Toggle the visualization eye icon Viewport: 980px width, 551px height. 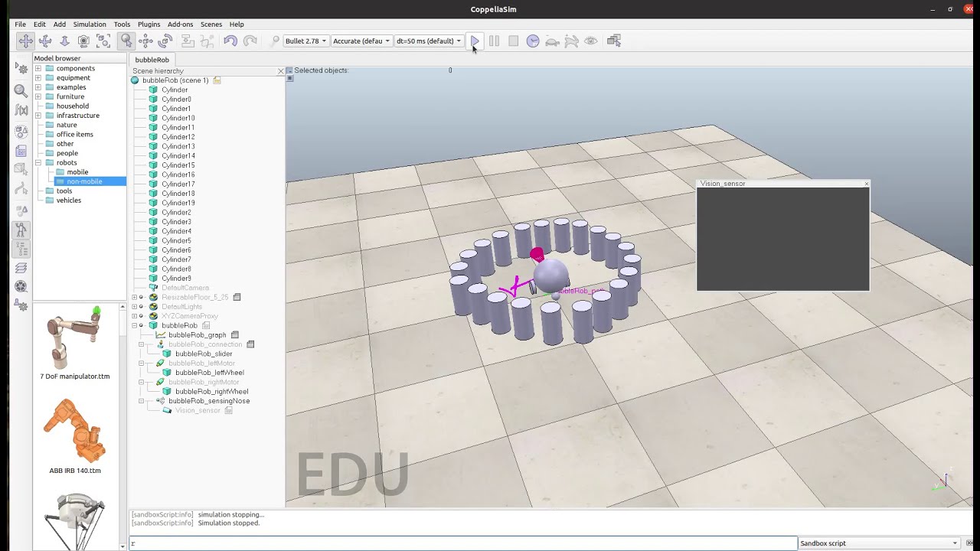tap(591, 41)
